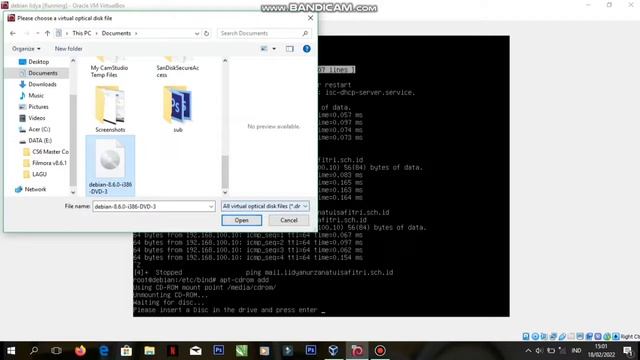Open the Help icon in the dialog
Viewport: 640px width, 360px height.
click(307, 49)
